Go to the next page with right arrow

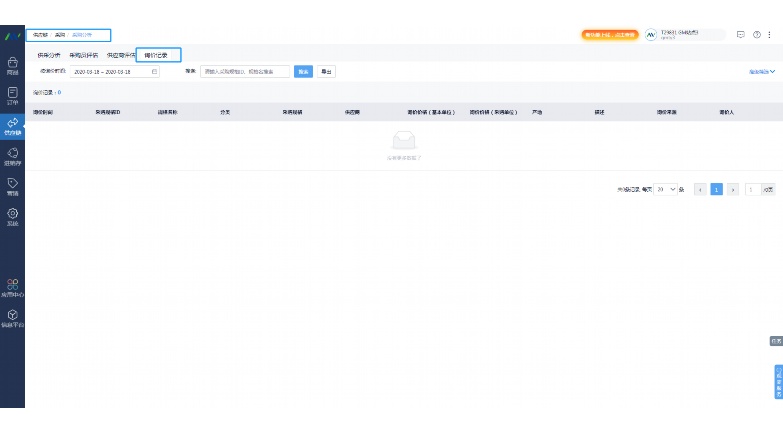point(733,189)
